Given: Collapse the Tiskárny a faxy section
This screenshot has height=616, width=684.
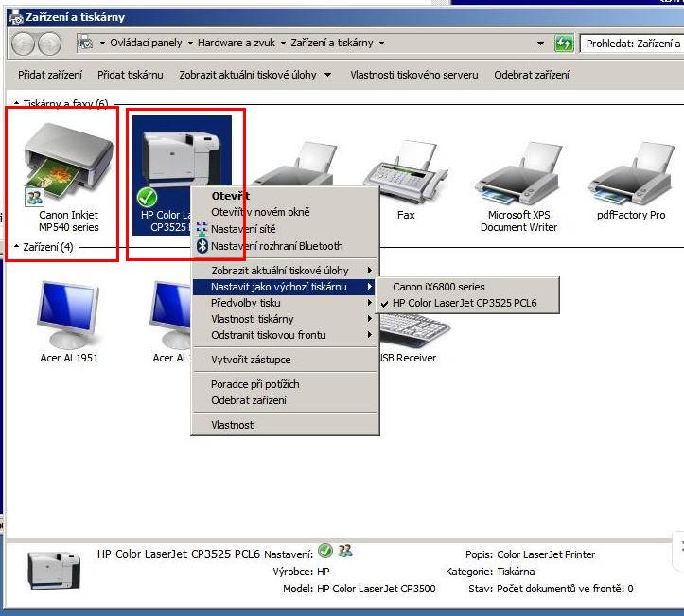Looking at the screenshot, I should [16, 103].
